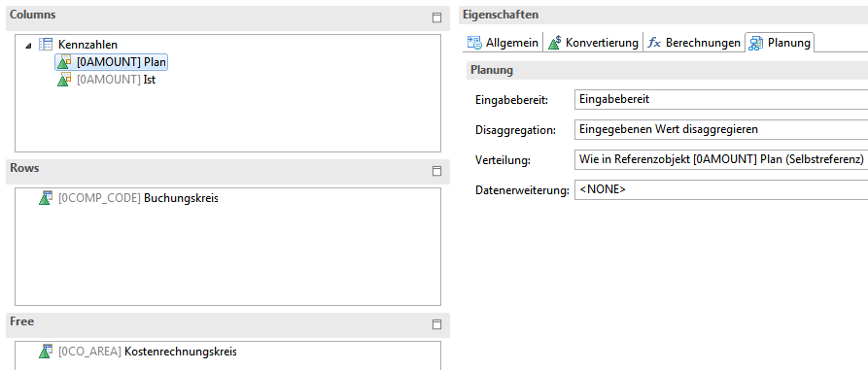Switch to the Konvertierung tab
The width and height of the screenshot is (868, 370).
(x=593, y=43)
